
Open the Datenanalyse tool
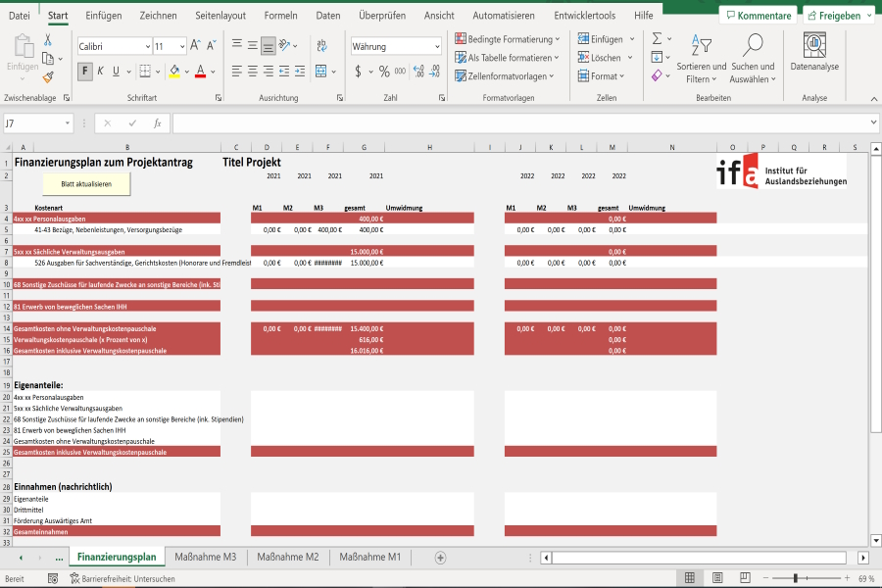tap(814, 53)
